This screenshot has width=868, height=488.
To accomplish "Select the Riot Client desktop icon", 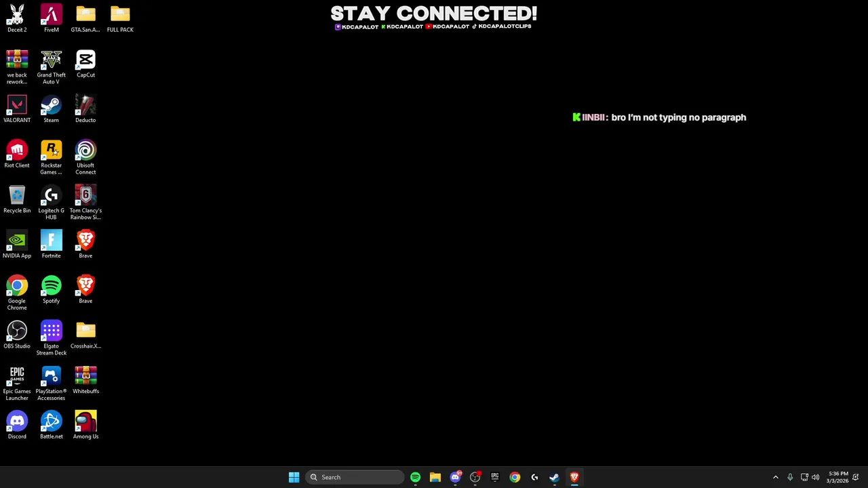I will (17, 154).
